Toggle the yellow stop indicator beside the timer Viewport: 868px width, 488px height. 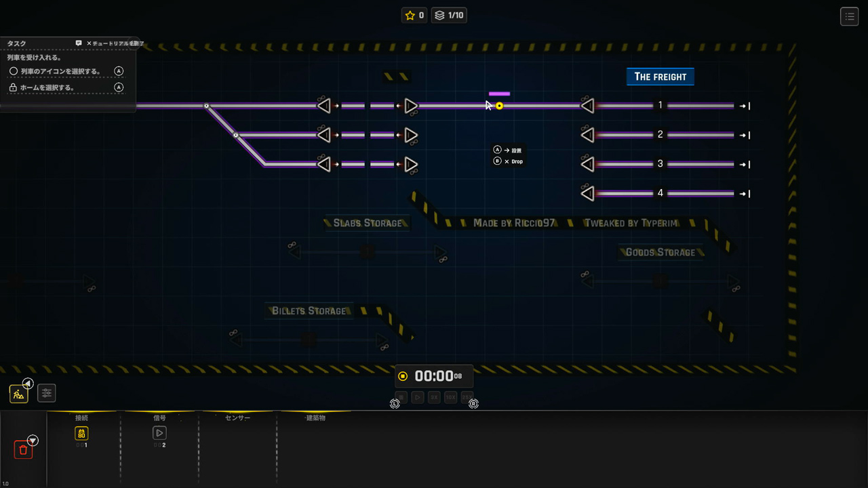[403, 376]
